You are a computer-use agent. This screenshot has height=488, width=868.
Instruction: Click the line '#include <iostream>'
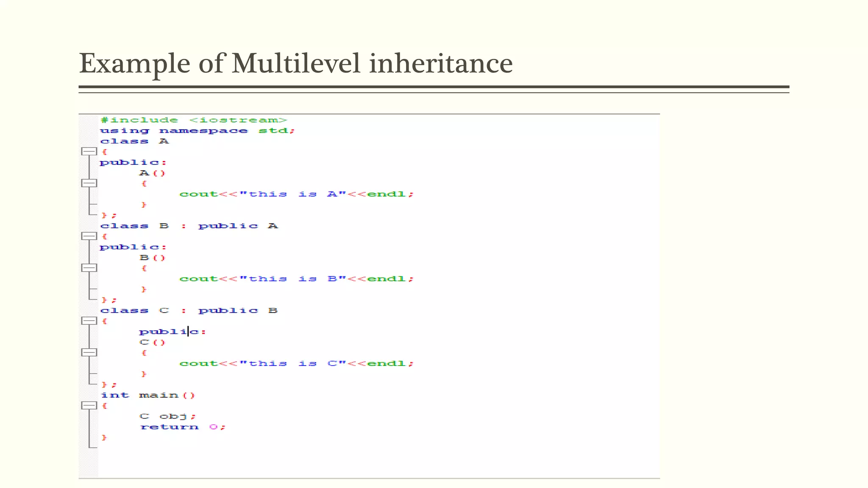point(194,120)
